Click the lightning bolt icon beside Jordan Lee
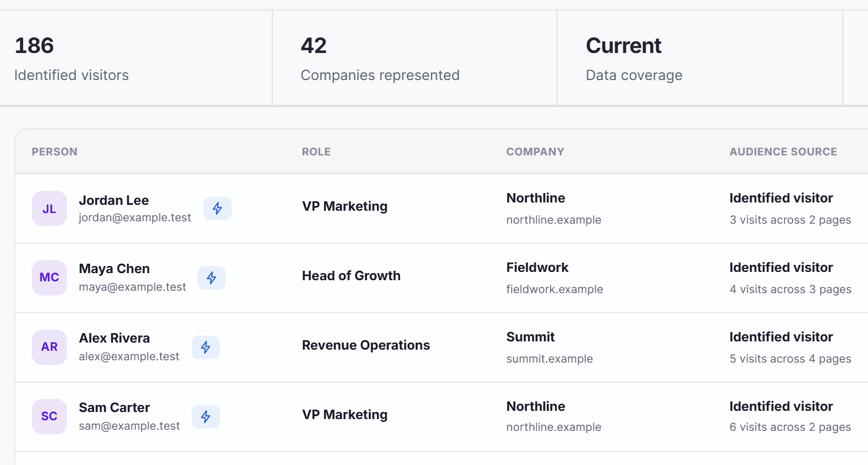This screenshot has height=465, width=868. (218, 208)
